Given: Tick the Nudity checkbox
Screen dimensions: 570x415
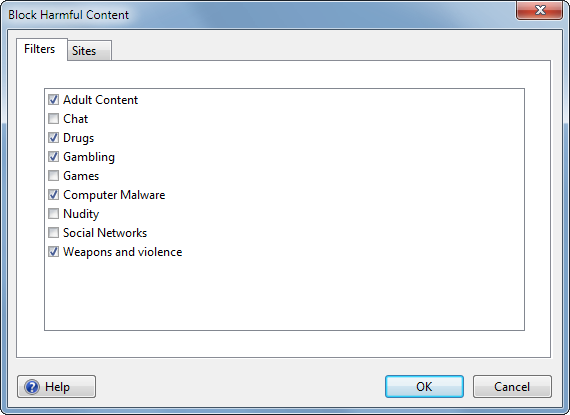Looking at the screenshot, I should (53, 214).
